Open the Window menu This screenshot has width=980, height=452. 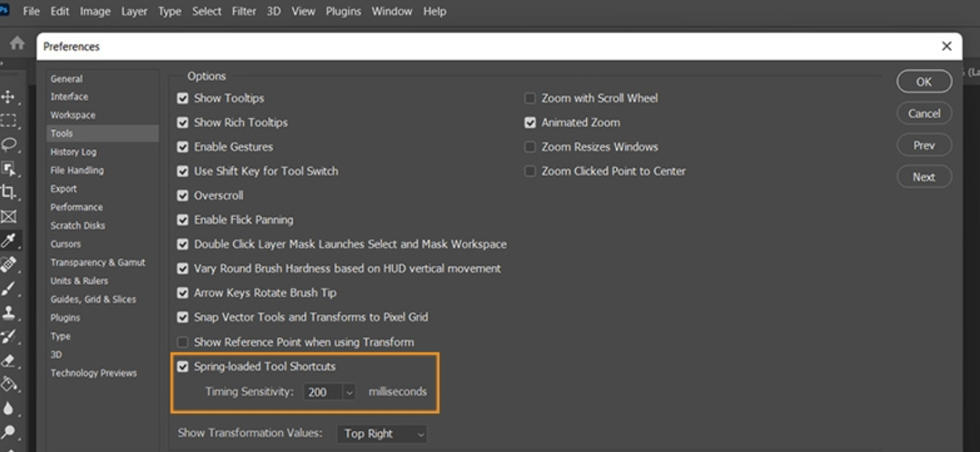(392, 11)
